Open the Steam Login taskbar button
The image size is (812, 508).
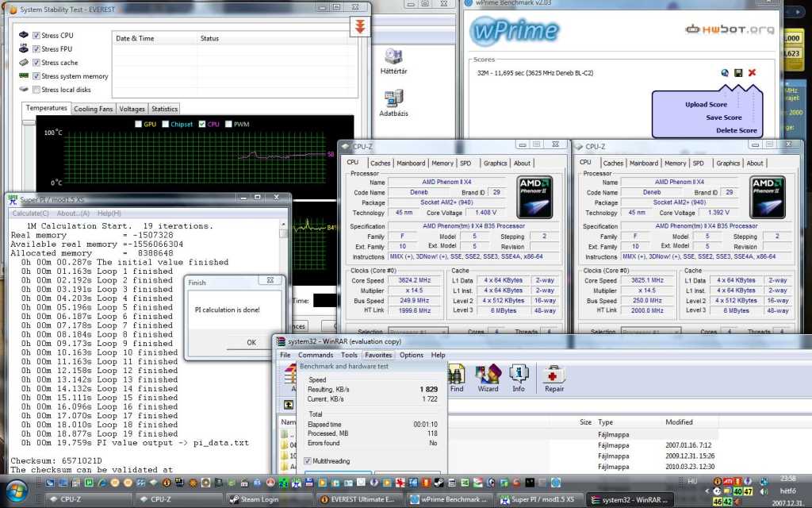point(270,500)
